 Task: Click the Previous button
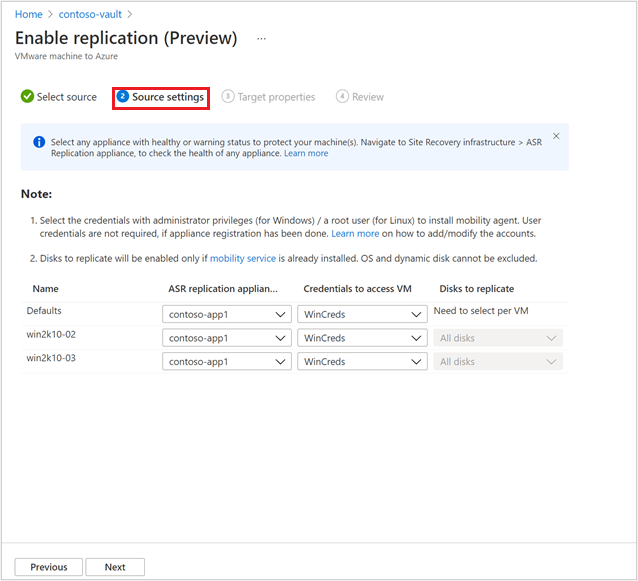48,567
